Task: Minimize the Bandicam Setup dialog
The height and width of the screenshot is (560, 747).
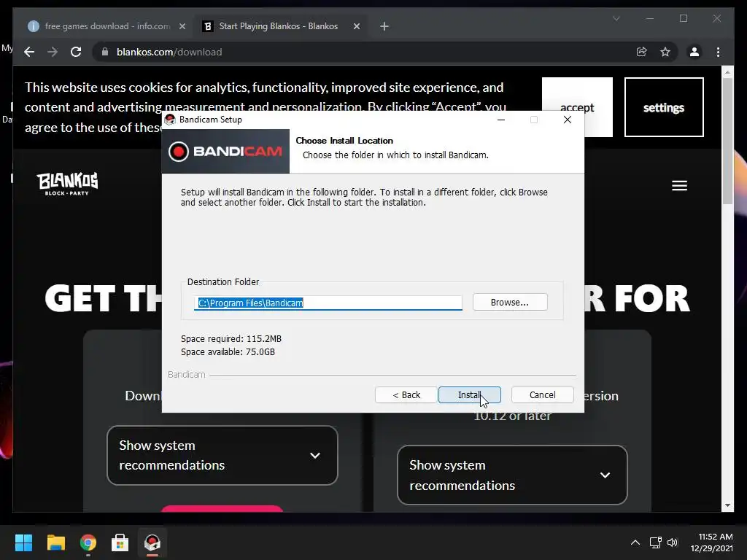Action: pos(500,120)
